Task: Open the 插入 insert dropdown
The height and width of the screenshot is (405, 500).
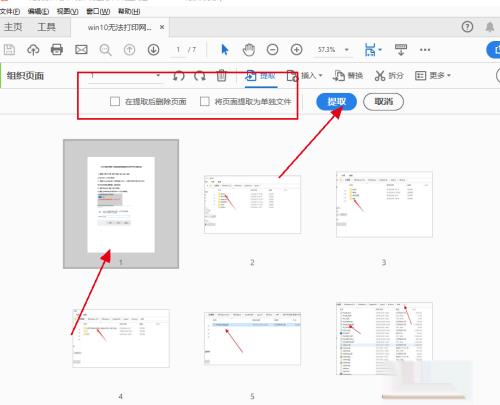Action: click(305, 76)
